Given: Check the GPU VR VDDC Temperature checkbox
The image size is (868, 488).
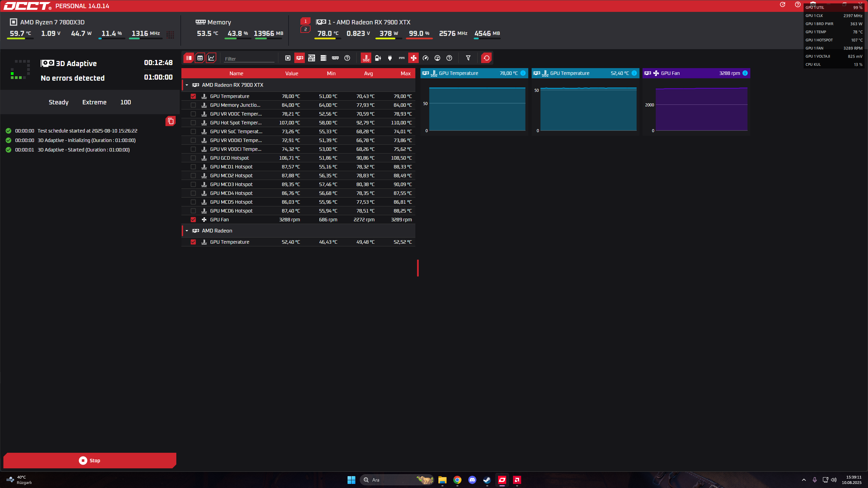Looking at the screenshot, I should [193, 114].
